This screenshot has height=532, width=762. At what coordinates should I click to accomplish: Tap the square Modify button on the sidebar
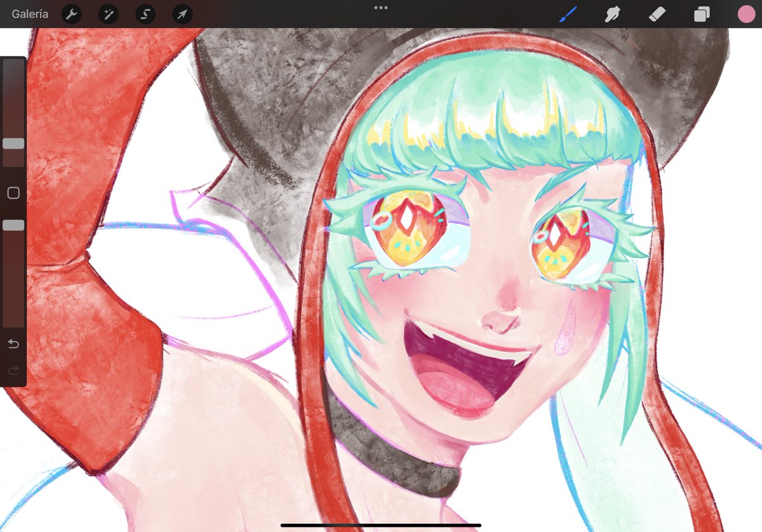pyautogui.click(x=13, y=192)
